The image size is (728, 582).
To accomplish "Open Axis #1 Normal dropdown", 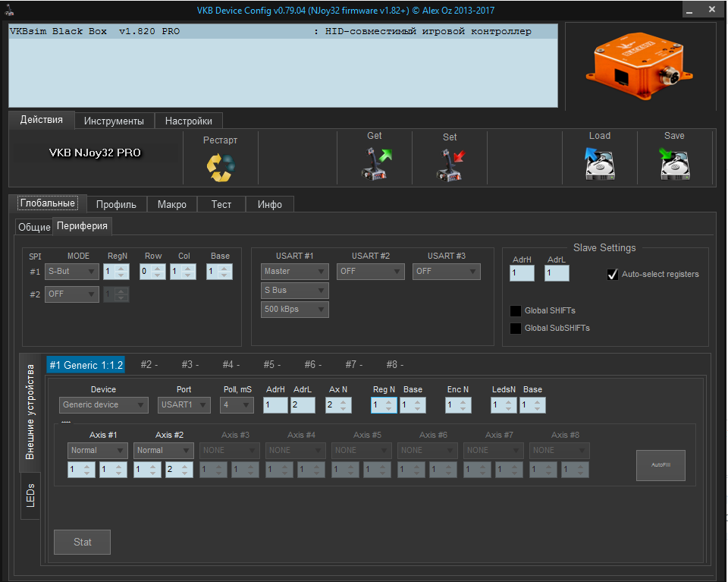I will point(97,451).
